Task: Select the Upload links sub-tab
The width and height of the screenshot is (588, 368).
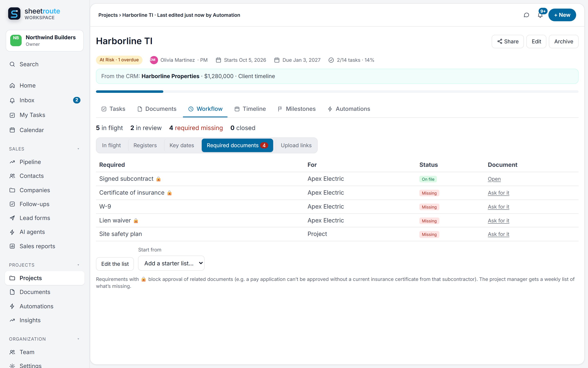Action: pyautogui.click(x=296, y=145)
